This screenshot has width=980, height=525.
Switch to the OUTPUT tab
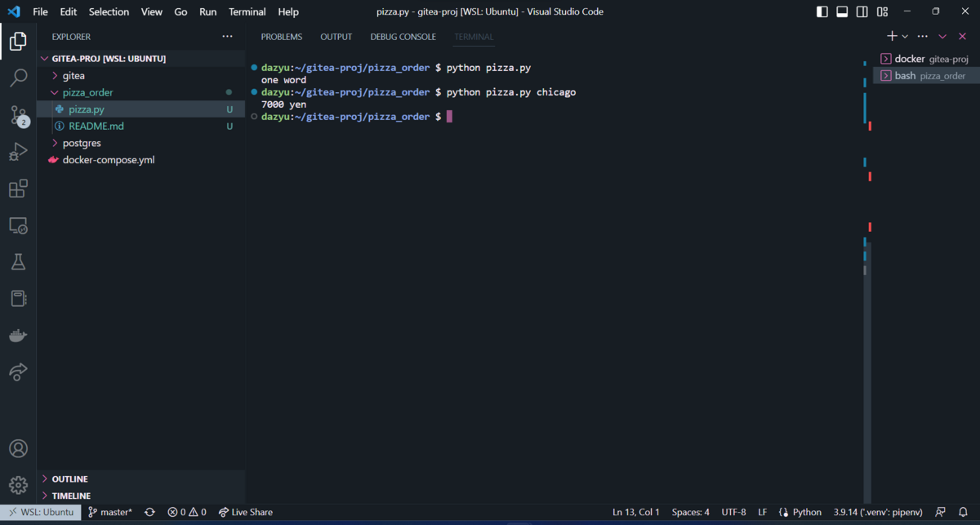(x=336, y=37)
